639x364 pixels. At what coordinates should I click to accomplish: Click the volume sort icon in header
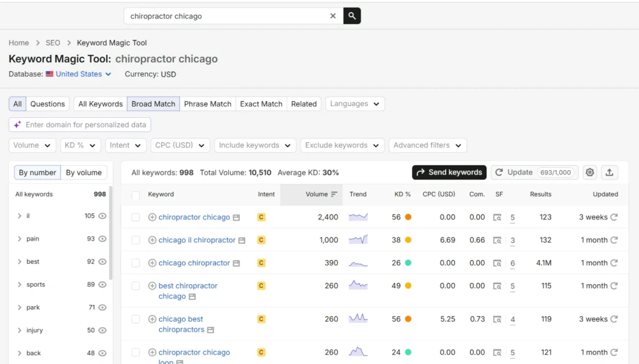(x=334, y=194)
